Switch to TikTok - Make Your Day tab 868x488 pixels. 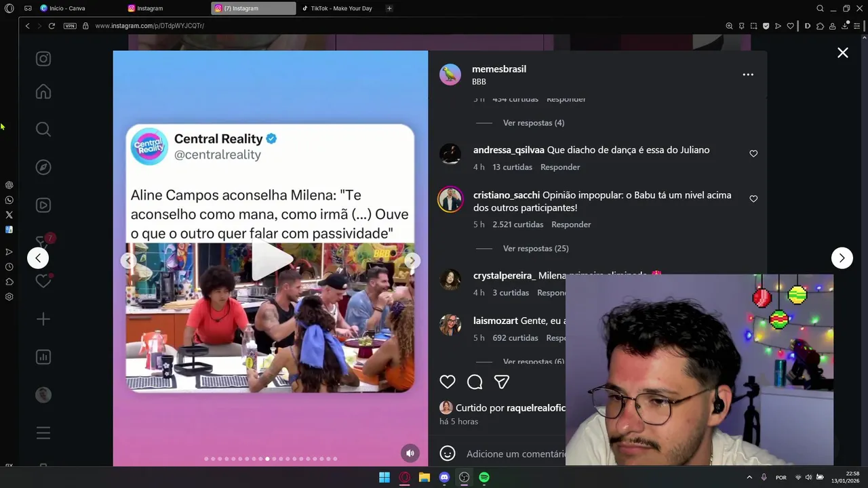click(x=340, y=8)
